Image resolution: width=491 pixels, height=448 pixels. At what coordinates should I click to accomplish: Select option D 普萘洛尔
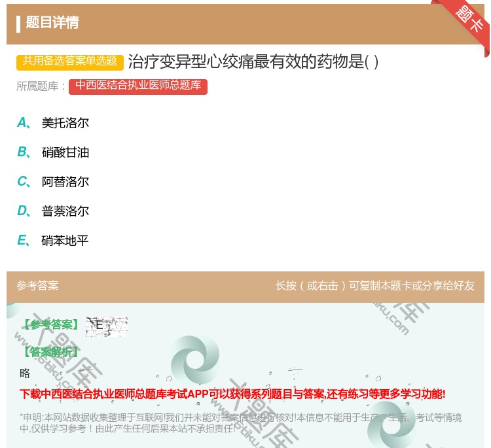coord(53,211)
